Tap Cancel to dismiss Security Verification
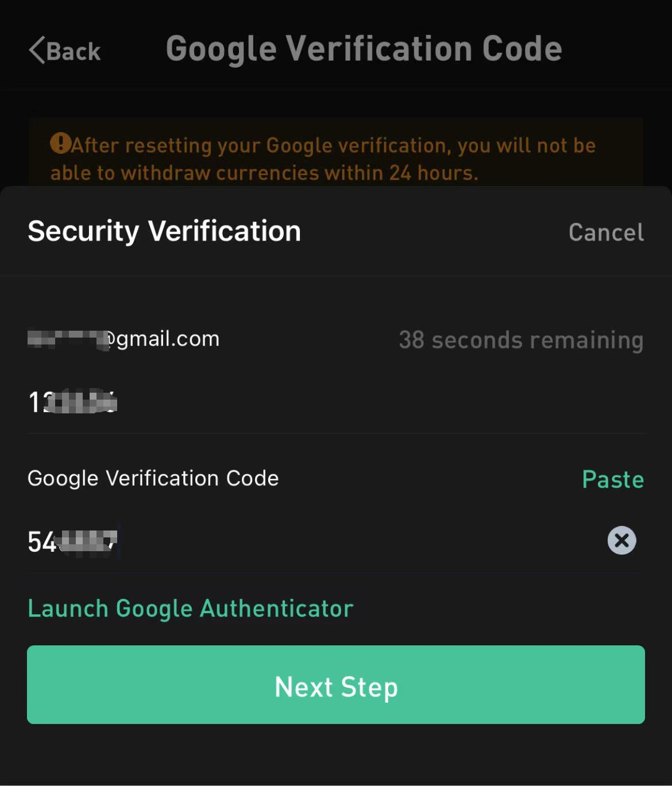The width and height of the screenshot is (672, 786). [606, 232]
